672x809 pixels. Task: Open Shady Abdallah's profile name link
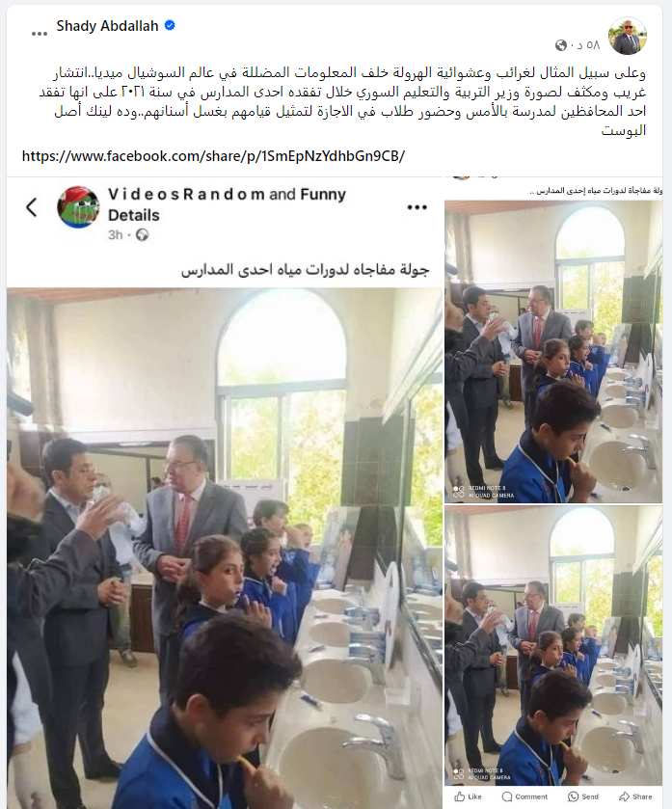pos(107,26)
